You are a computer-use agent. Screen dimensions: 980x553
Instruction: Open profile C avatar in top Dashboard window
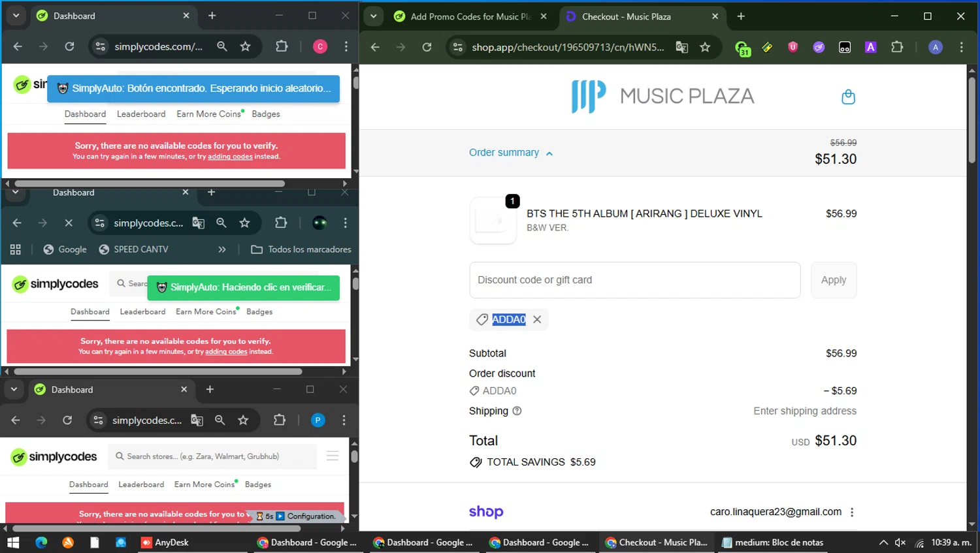(x=320, y=46)
